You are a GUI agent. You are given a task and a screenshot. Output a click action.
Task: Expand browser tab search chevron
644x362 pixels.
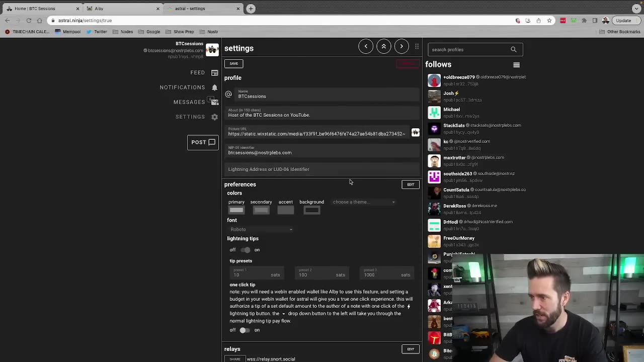tap(636, 9)
